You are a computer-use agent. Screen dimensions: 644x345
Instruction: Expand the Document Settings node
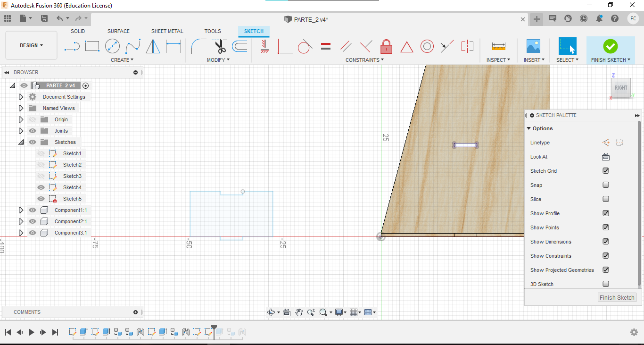point(21,97)
